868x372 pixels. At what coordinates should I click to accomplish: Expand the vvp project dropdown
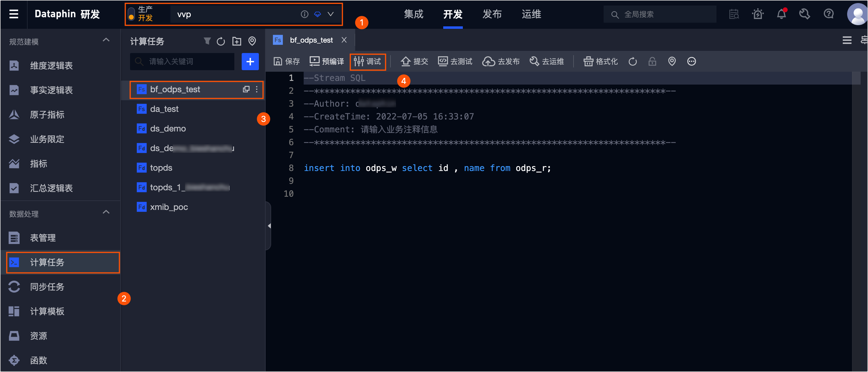coord(331,14)
